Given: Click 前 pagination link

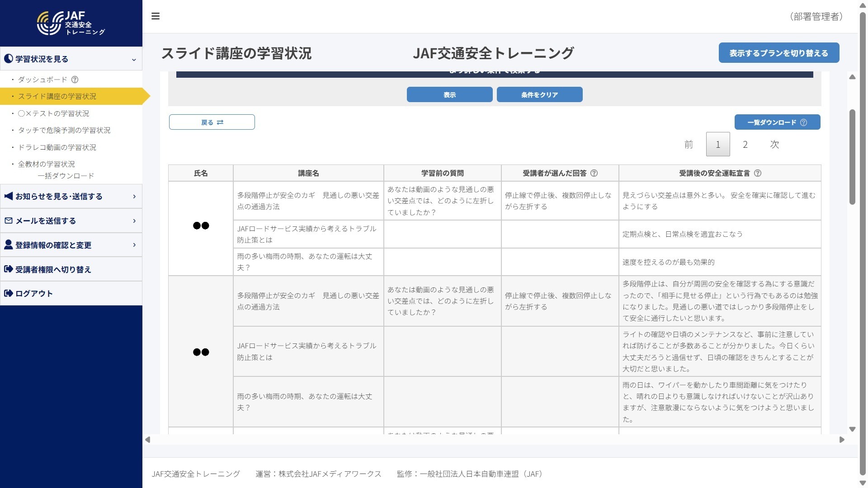Looking at the screenshot, I should pyautogui.click(x=689, y=144).
